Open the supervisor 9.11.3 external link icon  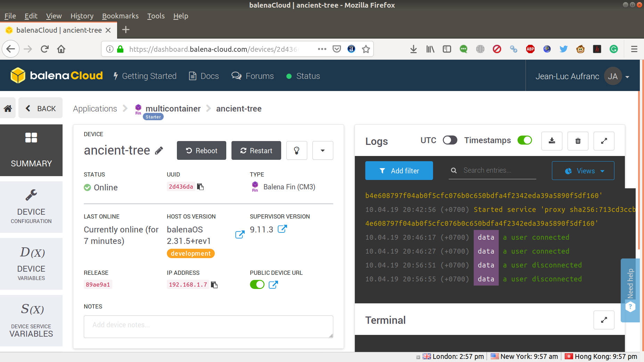pos(282,229)
